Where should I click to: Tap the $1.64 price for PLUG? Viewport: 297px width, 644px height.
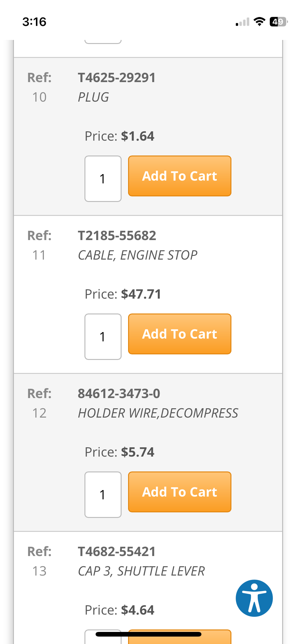[x=138, y=136]
